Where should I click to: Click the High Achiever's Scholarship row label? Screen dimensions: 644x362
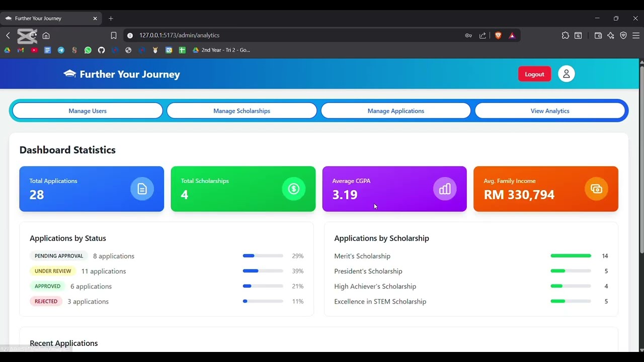tap(375, 286)
